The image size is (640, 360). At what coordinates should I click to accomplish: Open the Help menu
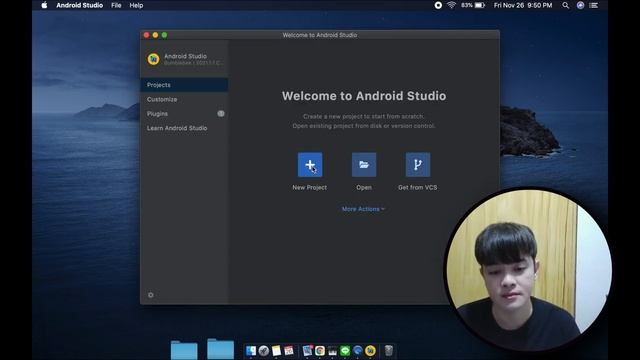136,5
